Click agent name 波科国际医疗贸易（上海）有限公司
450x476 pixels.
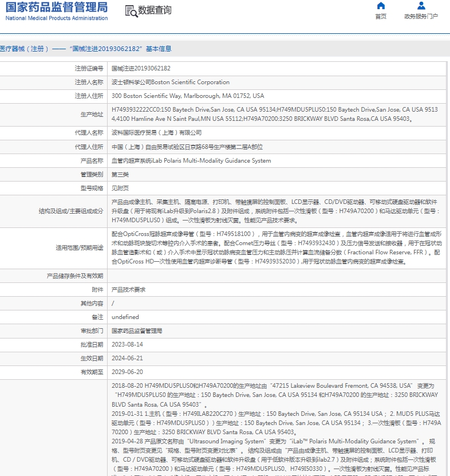point(156,133)
